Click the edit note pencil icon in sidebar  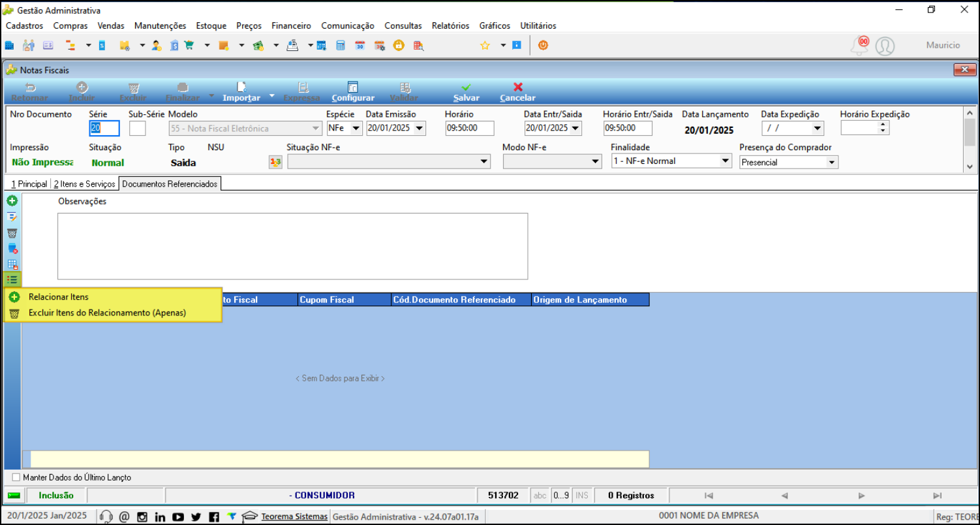[12, 217]
